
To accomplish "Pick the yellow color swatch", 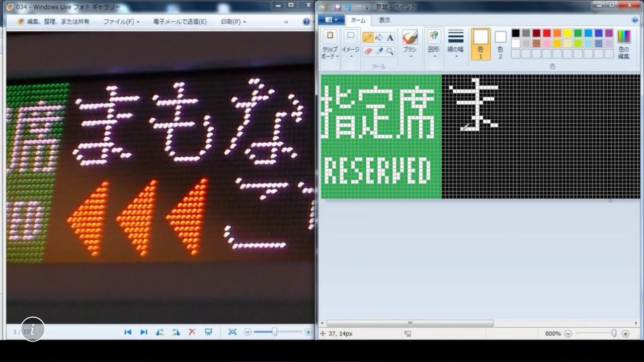I will tap(568, 33).
